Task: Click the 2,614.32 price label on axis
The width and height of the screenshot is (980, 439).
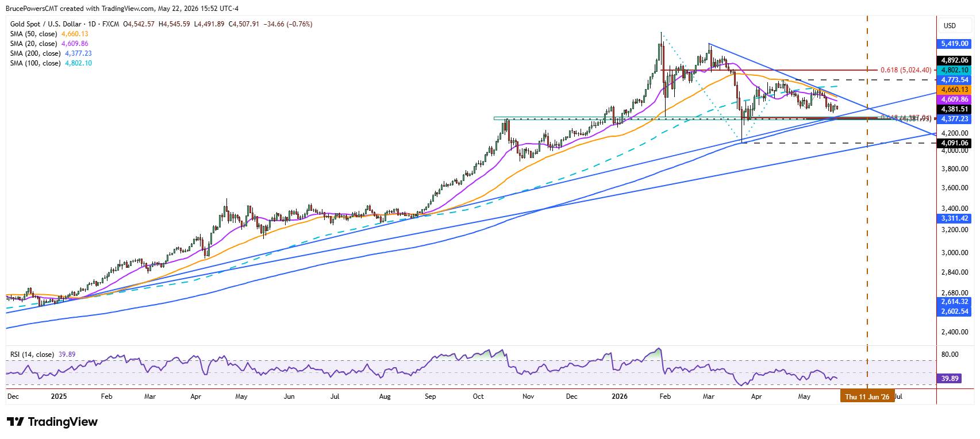Action: [955, 302]
